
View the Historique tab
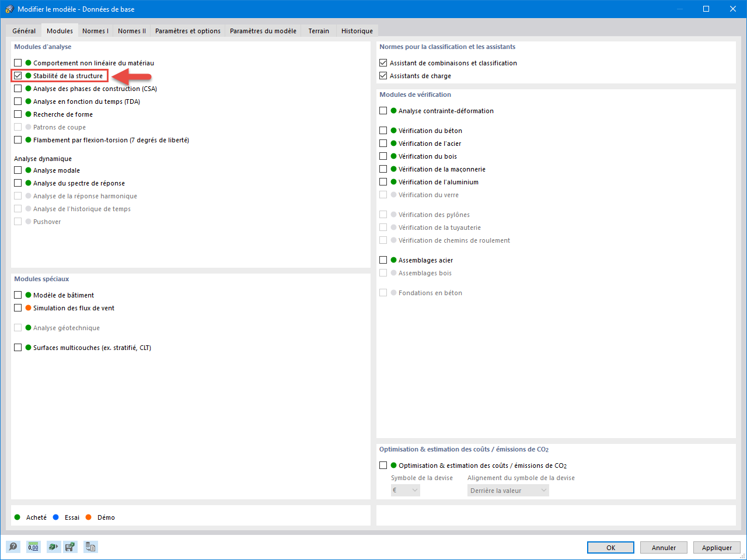pos(357,31)
